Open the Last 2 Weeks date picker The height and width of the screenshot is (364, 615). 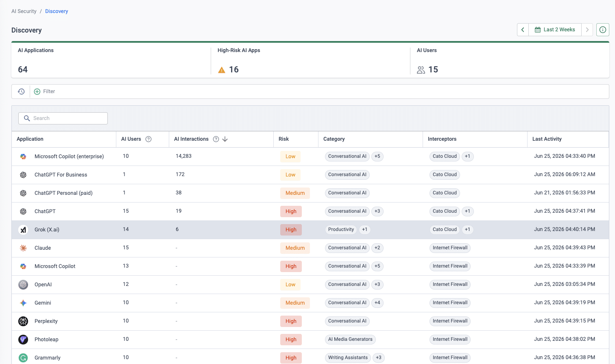(x=555, y=30)
